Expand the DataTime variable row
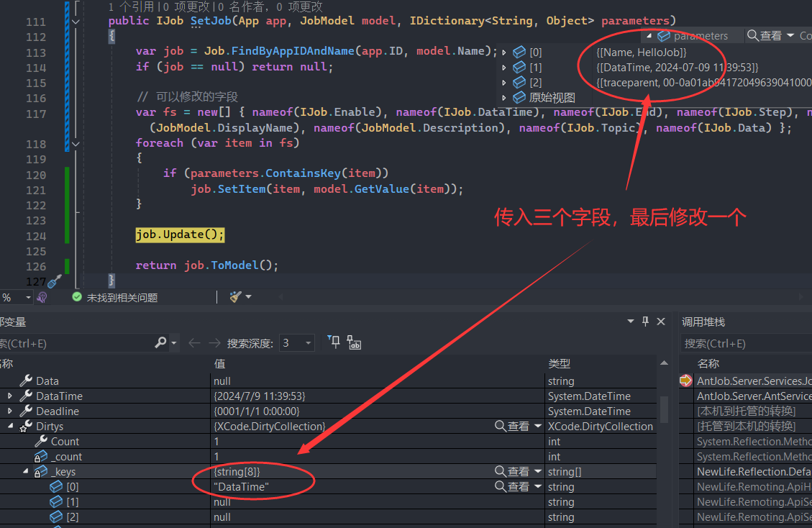812x528 pixels. point(10,396)
